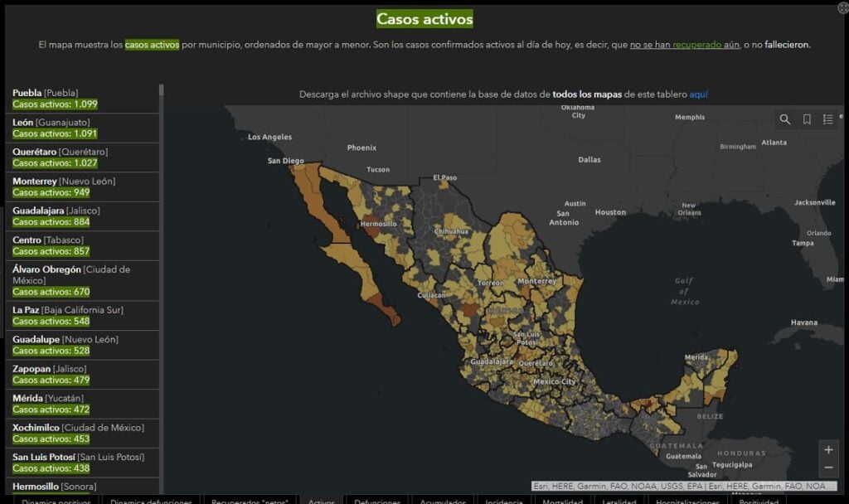Open the Hospitalizaciones tab
The image size is (849, 504).
tap(686, 501)
